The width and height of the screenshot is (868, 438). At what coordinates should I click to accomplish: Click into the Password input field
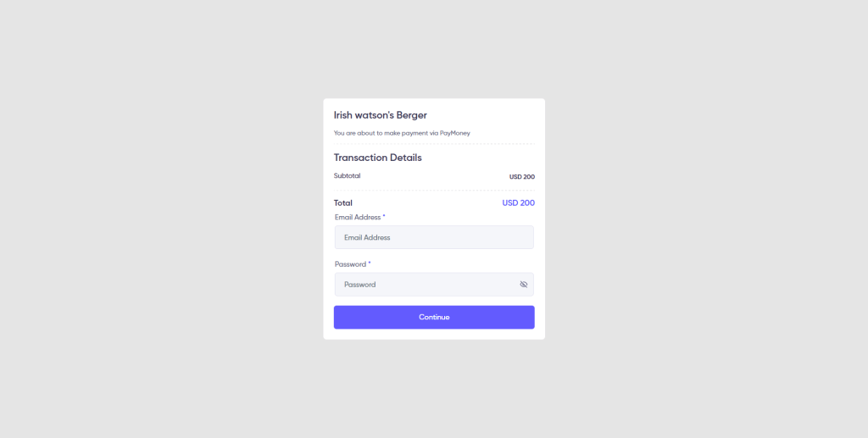point(424,285)
